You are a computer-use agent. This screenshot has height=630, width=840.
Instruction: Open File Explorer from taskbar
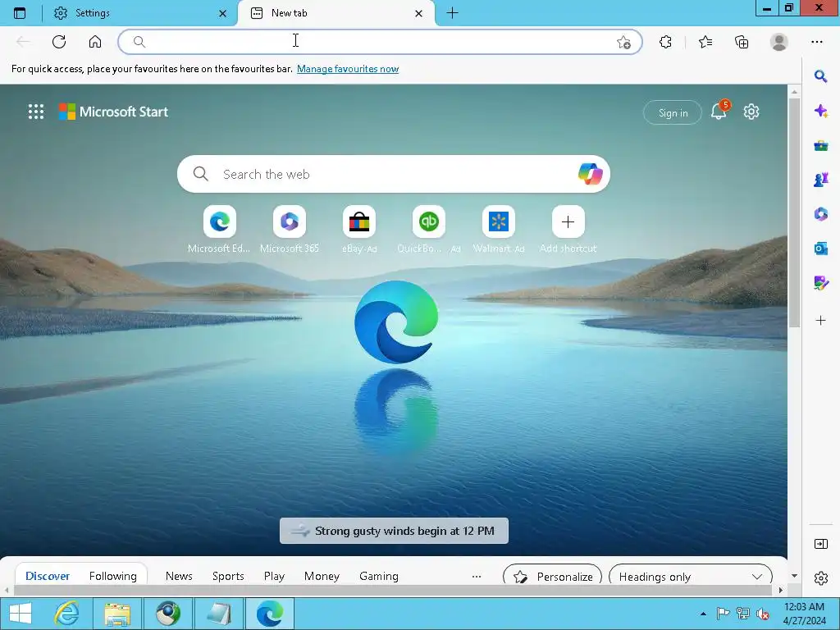click(x=116, y=614)
